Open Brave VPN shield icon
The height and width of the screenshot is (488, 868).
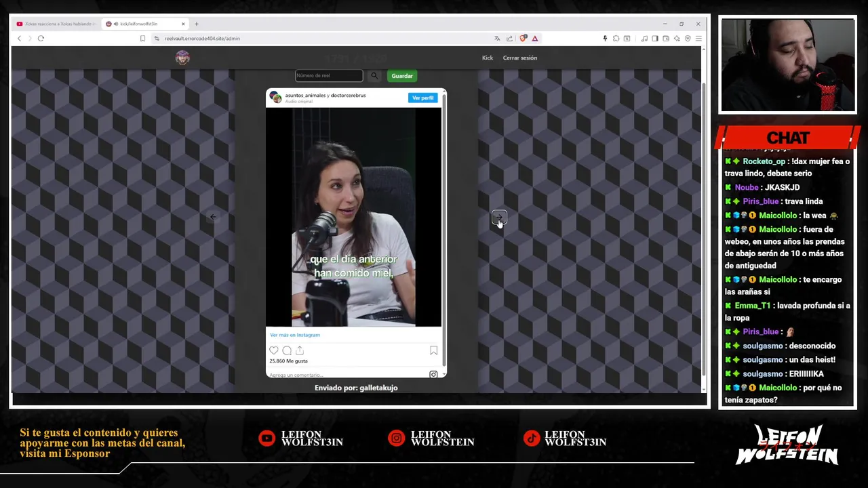pyautogui.click(x=688, y=39)
